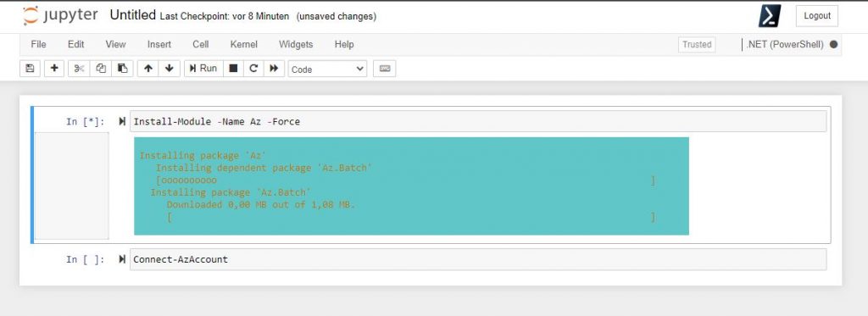
Task: Open the File menu
Action: [38, 44]
